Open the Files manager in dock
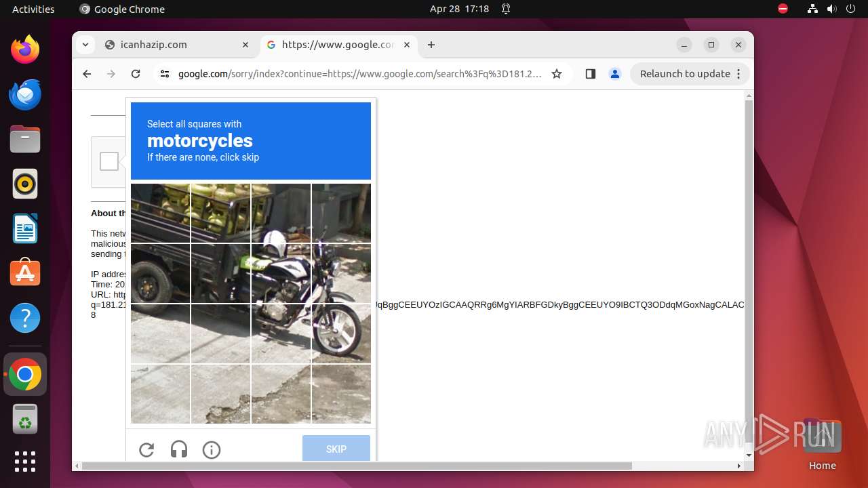868x488 pixels. coord(25,139)
